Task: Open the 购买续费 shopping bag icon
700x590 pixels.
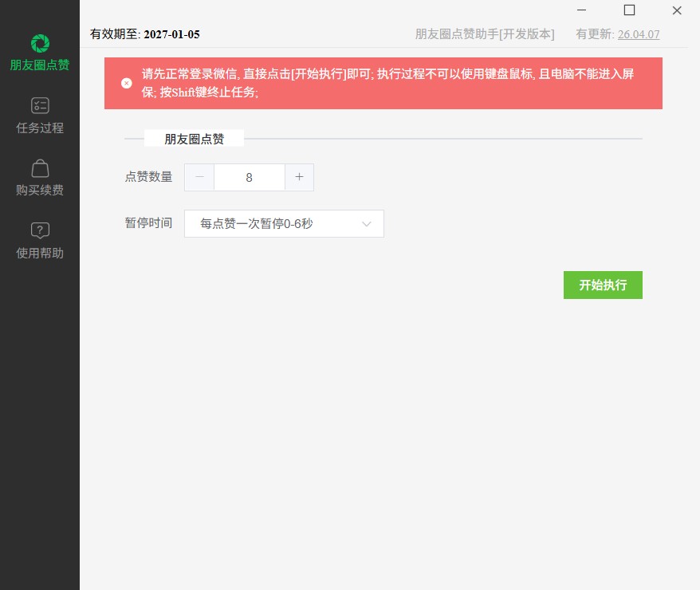Action: click(40, 169)
